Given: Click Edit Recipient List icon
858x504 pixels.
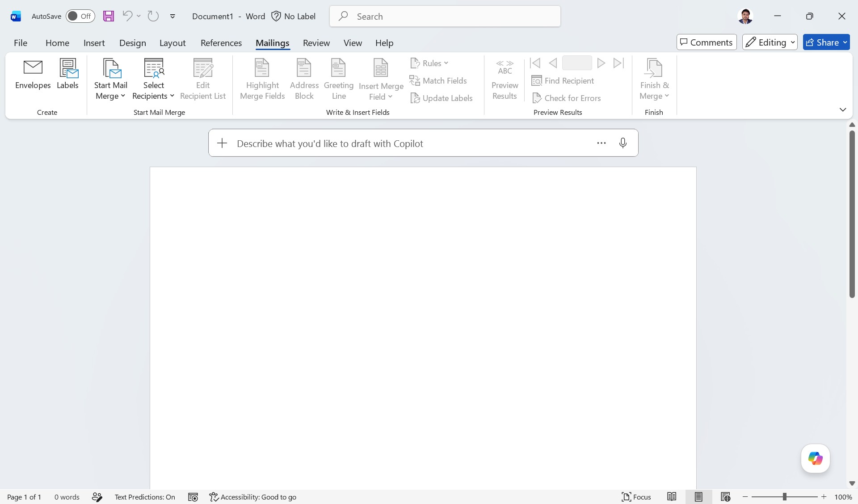Looking at the screenshot, I should pyautogui.click(x=203, y=80).
